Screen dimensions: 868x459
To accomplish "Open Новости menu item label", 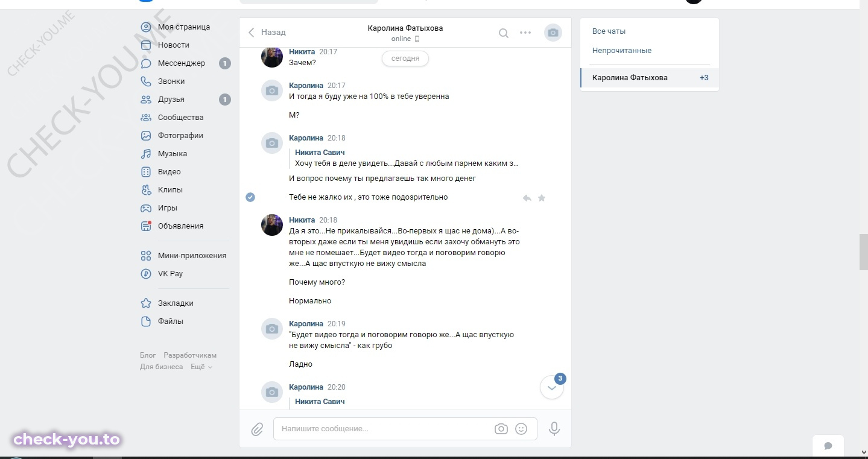I will click(174, 45).
